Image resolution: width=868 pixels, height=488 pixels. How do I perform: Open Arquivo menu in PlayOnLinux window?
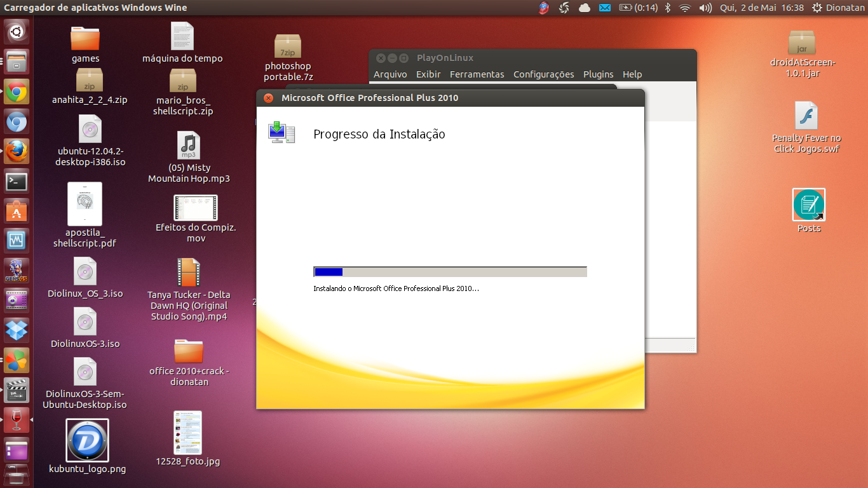tap(390, 74)
